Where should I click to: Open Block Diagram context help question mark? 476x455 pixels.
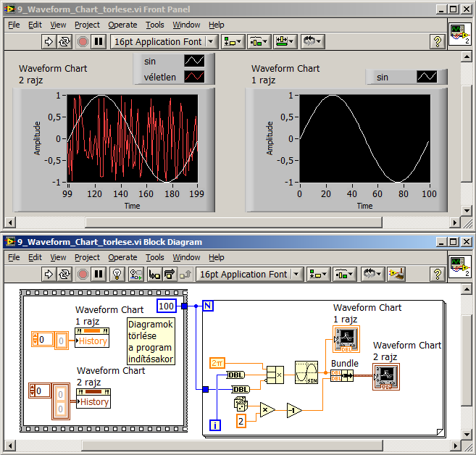pyautogui.click(x=438, y=274)
